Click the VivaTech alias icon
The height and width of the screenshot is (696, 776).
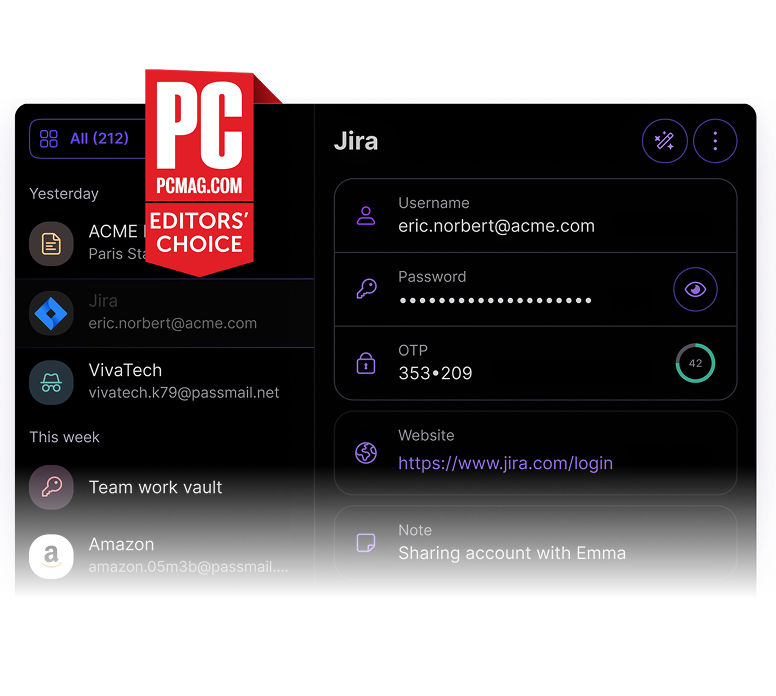coord(51,382)
